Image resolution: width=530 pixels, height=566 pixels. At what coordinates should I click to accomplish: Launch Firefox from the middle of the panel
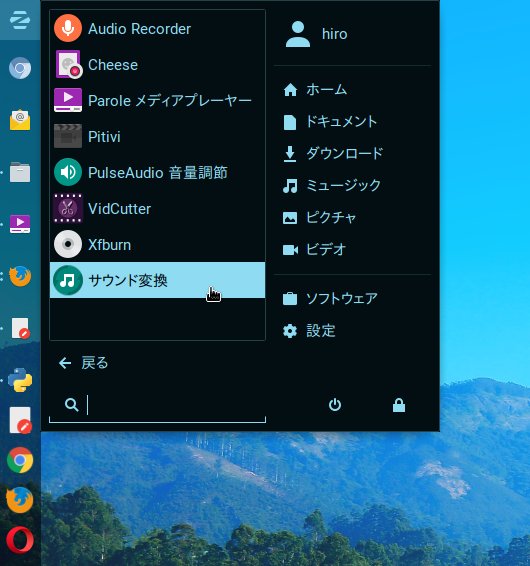pyautogui.click(x=20, y=276)
